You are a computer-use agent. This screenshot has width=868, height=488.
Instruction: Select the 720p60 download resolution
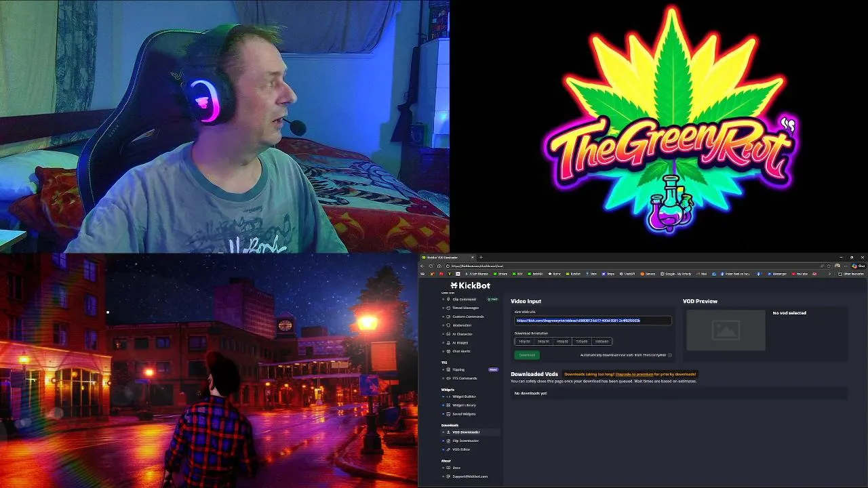582,342
